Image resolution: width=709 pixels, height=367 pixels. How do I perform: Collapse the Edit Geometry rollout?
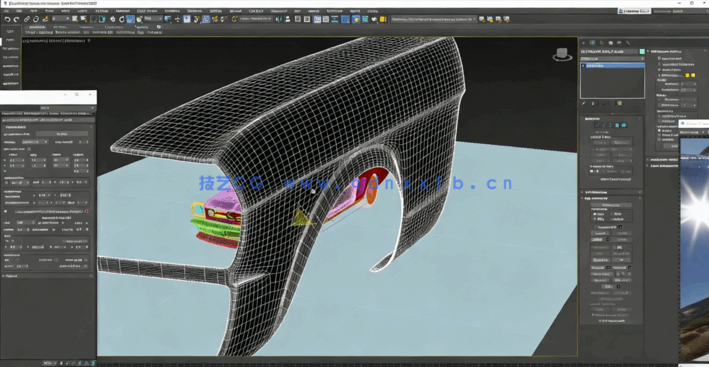(611, 198)
